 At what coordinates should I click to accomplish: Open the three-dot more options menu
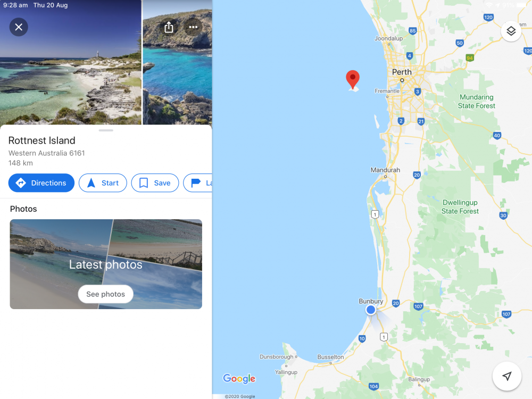point(193,27)
